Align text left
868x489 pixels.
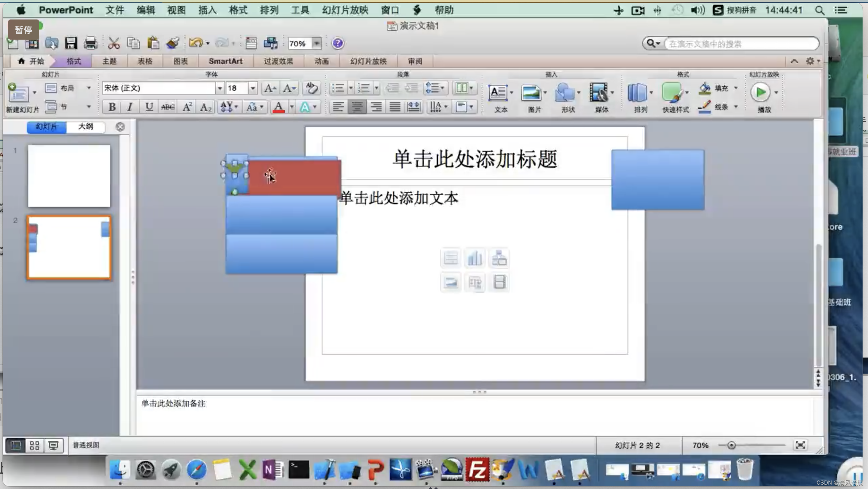click(x=338, y=107)
